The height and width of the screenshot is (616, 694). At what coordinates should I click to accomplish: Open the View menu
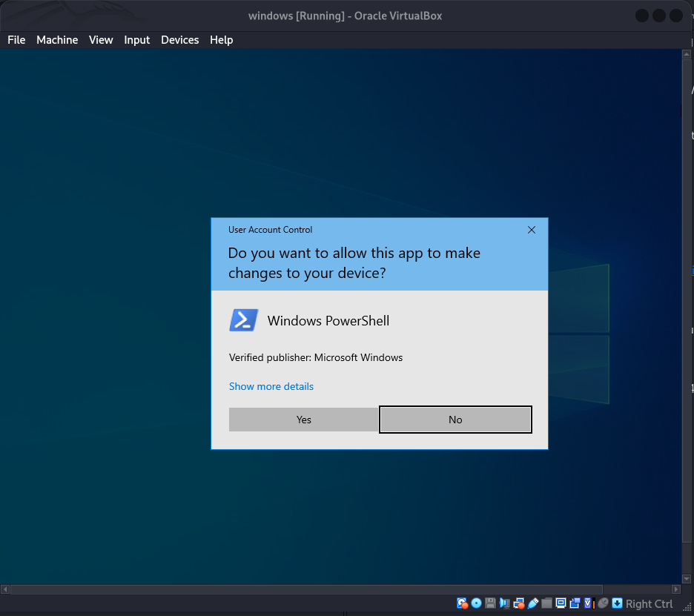101,40
